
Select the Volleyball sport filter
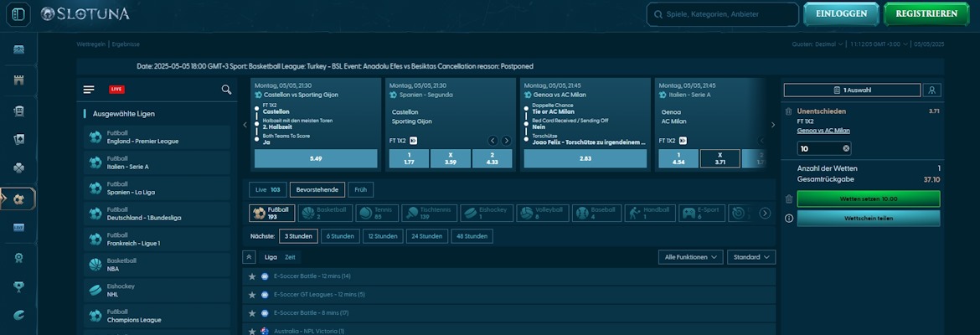click(x=543, y=213)
